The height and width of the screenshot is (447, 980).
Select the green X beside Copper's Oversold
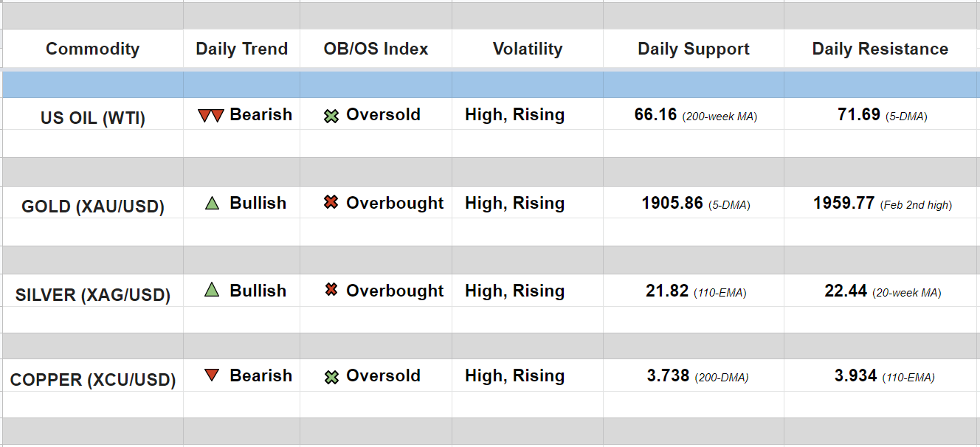[x=331, y=377]
